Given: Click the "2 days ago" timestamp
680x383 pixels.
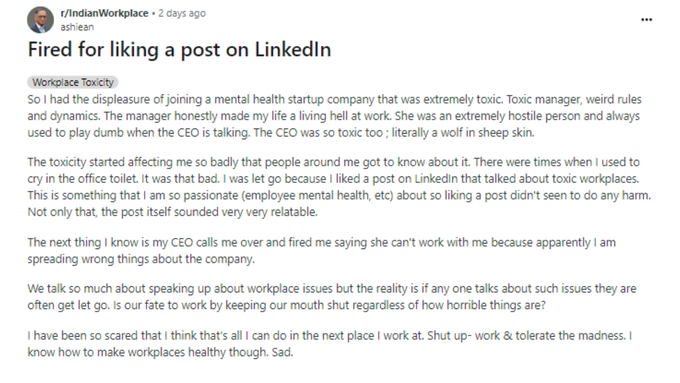Looking at the screenshot, I should (182, 13).
